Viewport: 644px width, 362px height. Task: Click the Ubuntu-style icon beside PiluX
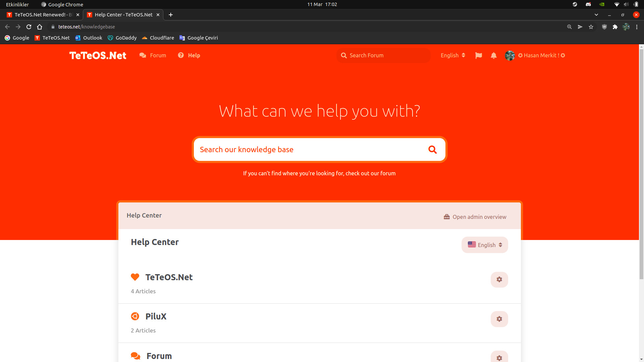point(135,316)
